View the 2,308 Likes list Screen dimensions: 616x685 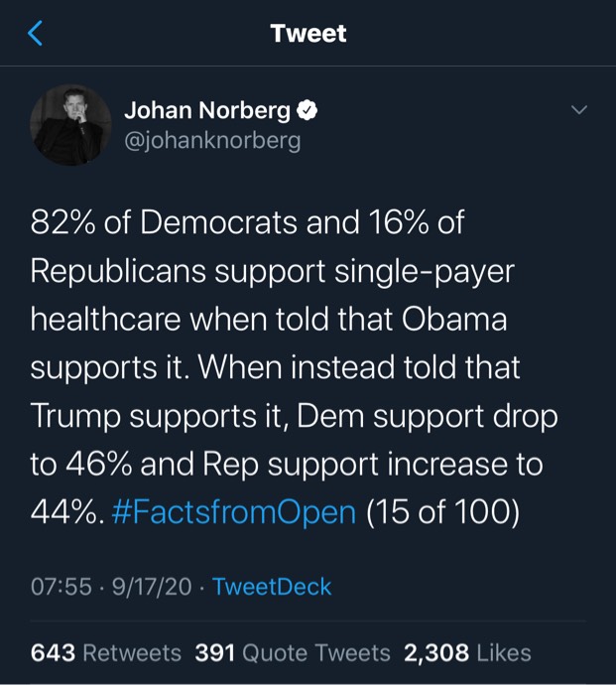(467, 653)
